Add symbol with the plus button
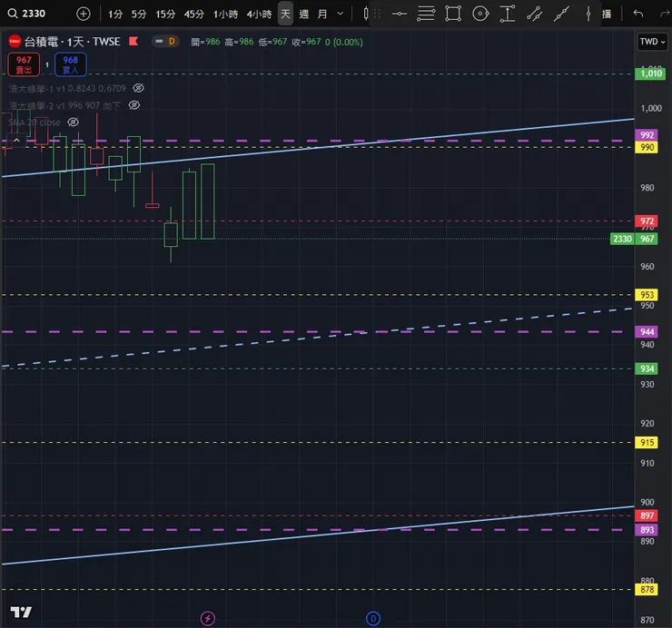Screen dimensions: 672x628 [84, 14]
